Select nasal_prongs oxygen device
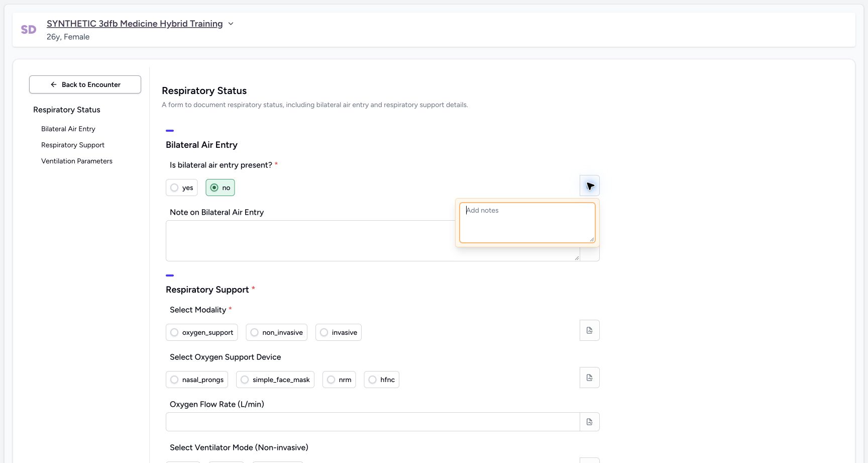This screenshot has width=868, height=463. click(197, 380)
